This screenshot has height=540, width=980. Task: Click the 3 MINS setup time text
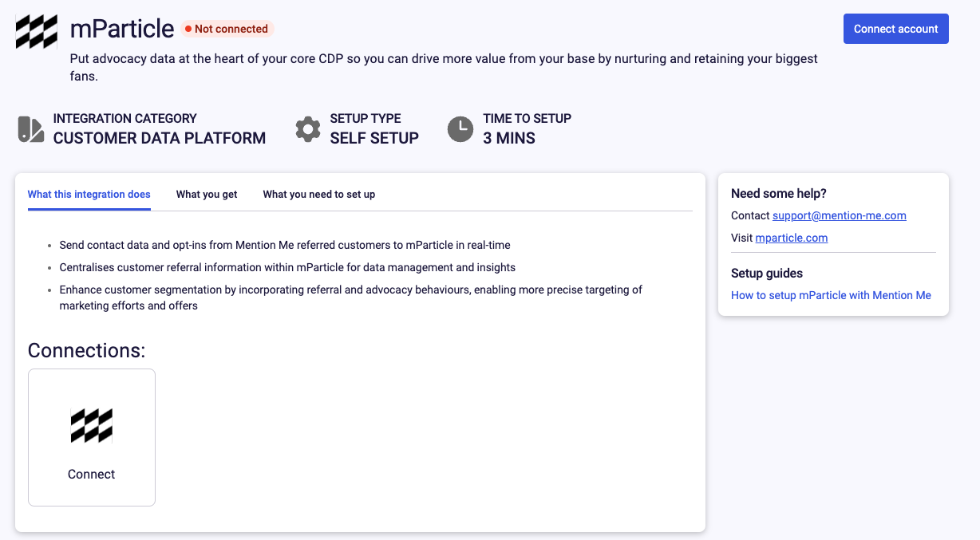coord(509,138)
